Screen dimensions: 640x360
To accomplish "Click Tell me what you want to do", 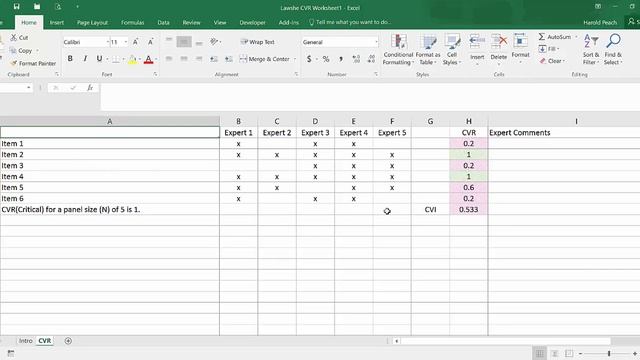I will 350,22.
